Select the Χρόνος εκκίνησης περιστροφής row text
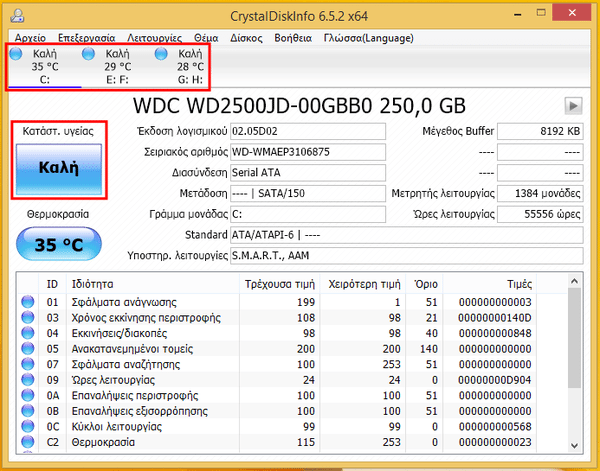 click(146, 318)
